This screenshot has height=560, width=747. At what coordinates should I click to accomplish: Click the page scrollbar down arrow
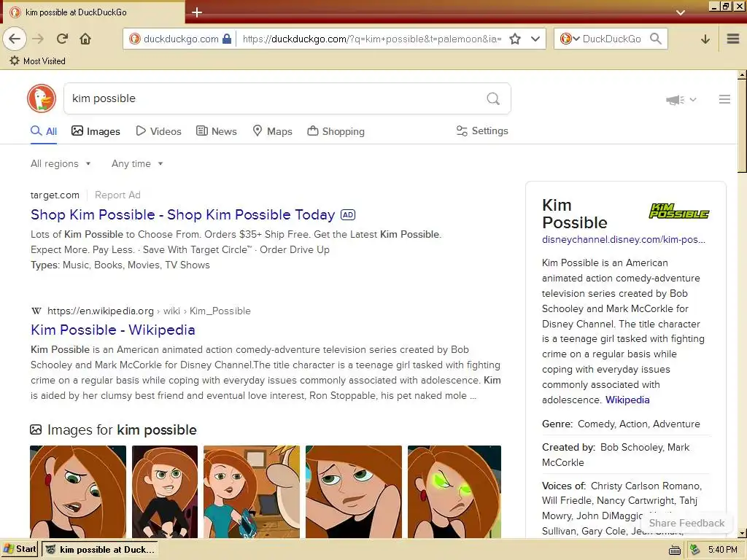[x=742, y=533]
